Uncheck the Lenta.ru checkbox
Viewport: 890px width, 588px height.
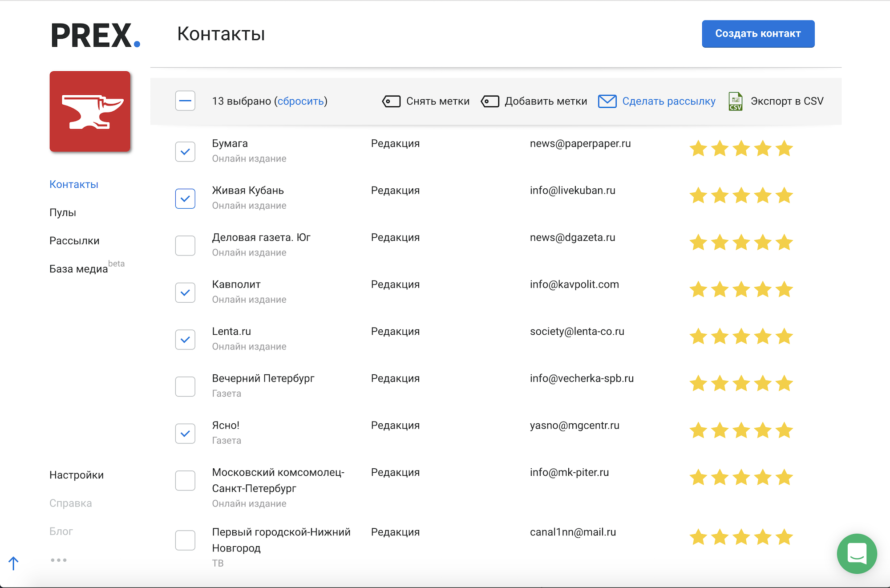[x=185, y=340]
